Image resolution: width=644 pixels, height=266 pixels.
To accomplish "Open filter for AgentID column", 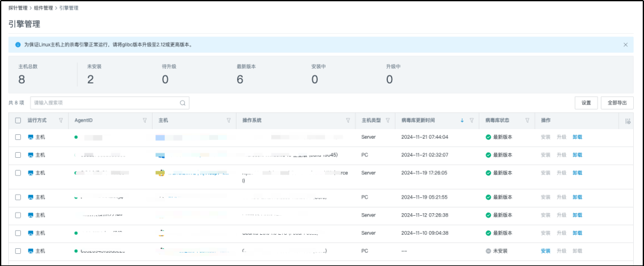I will coord(146,120).
